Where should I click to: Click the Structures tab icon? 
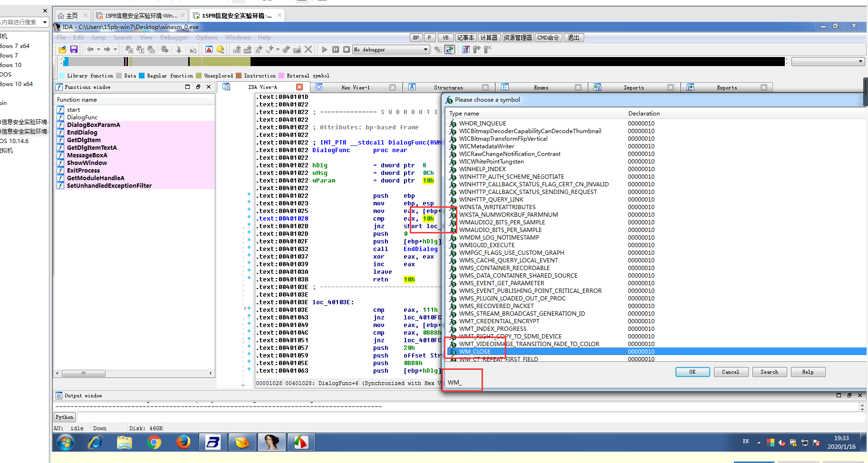(412, 87)
